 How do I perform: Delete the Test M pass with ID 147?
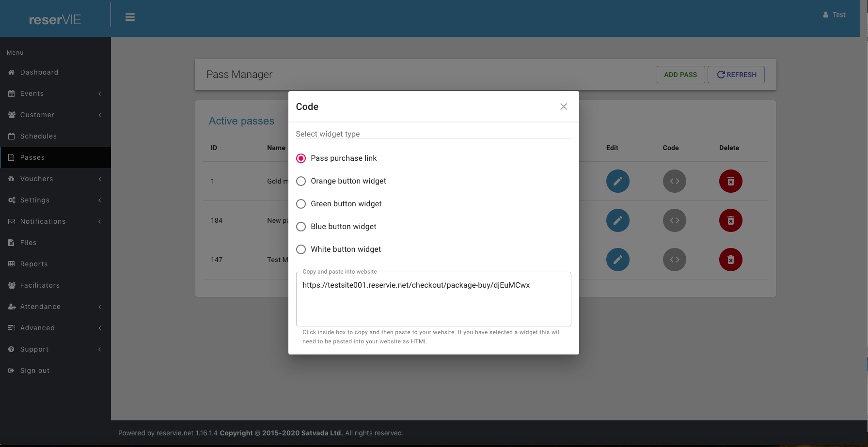coord(730,260)
